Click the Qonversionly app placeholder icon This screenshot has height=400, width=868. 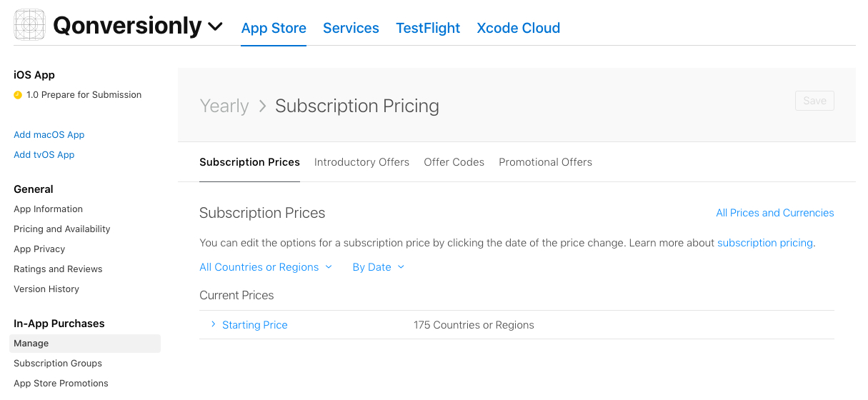(29, 25)
